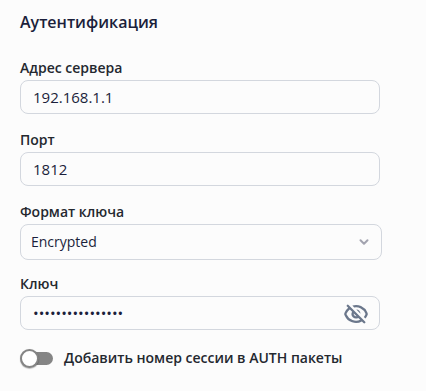Screen dimensions: 426x391
Task: Click the Аутентификация section heading
Action: pyautogui.click(x=89, y=23)
